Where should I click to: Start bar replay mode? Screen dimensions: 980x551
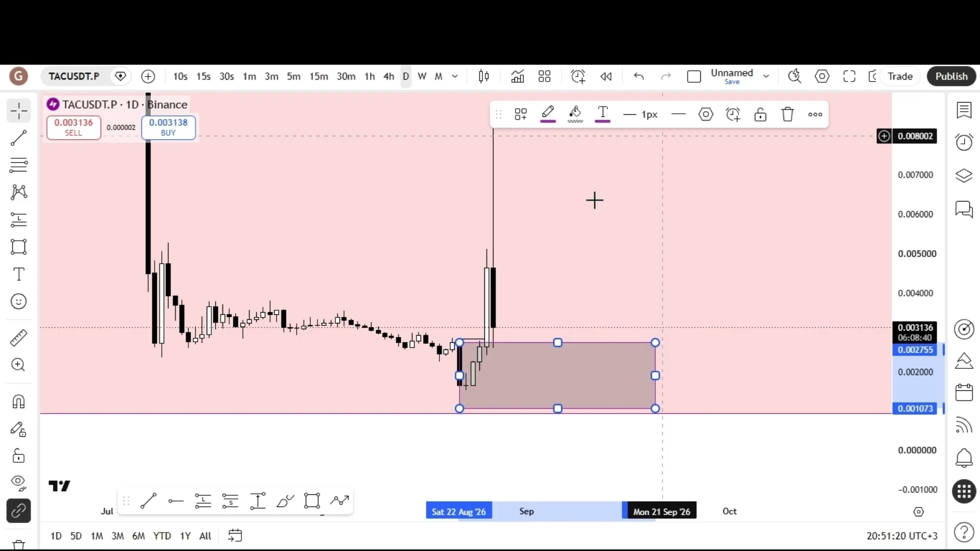(606, 77)
